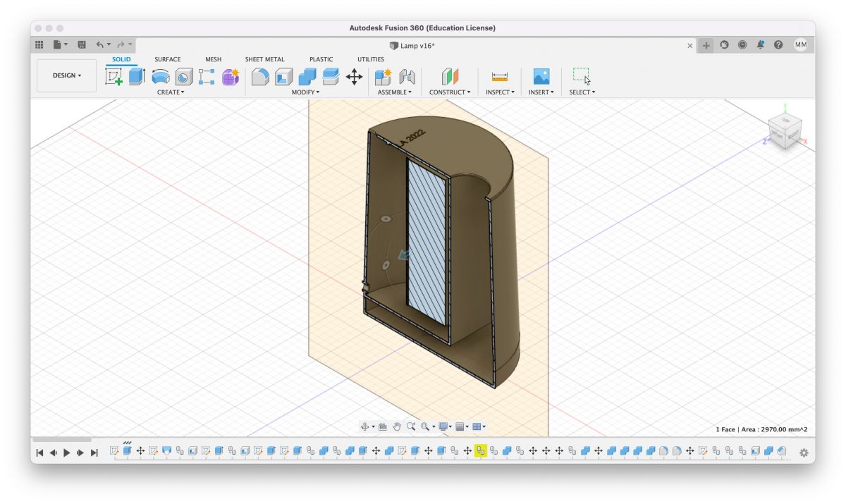Click the Look At icon in navigation bar
The height and width of the screenshot is (504, 846).
click(382, 426)
